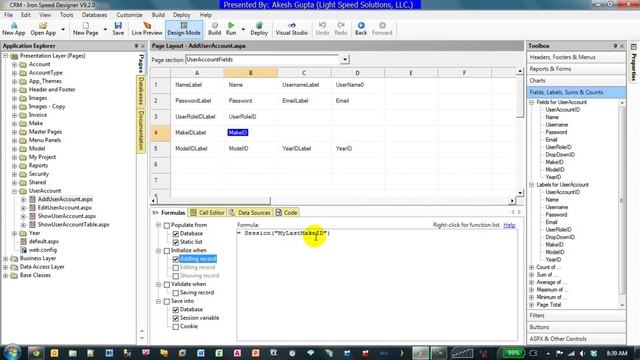Uncheck the Adding record checkbox
Image resolution: width=640 pixels, height=360 pixels.
pyautogui.click(x=176, y=259)
